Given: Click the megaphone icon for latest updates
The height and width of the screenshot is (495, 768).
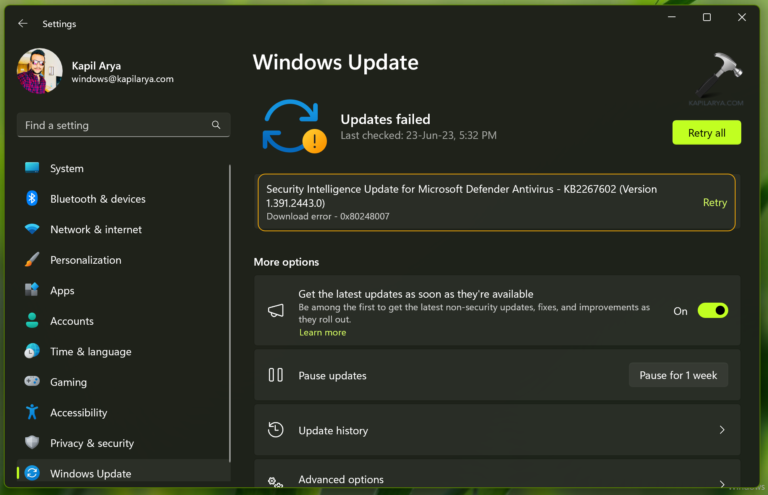Looking at the screenshot, I should point(275,310).
